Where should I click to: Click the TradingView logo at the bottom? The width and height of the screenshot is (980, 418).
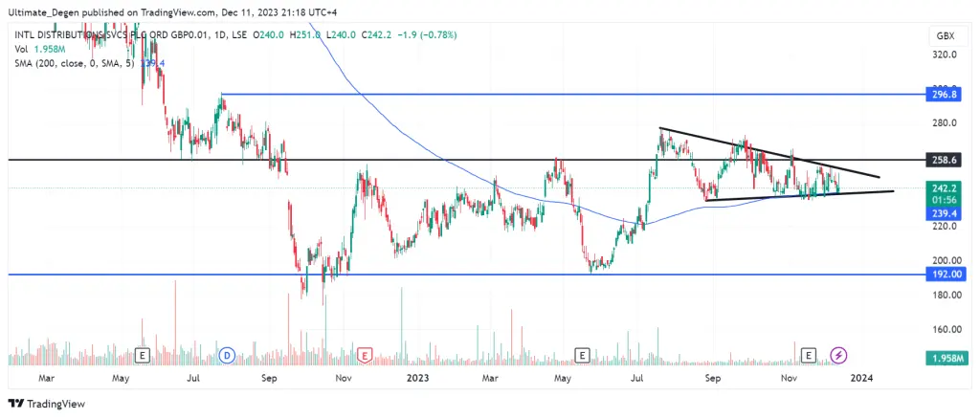pyautogui.click(x=46, y=404)
